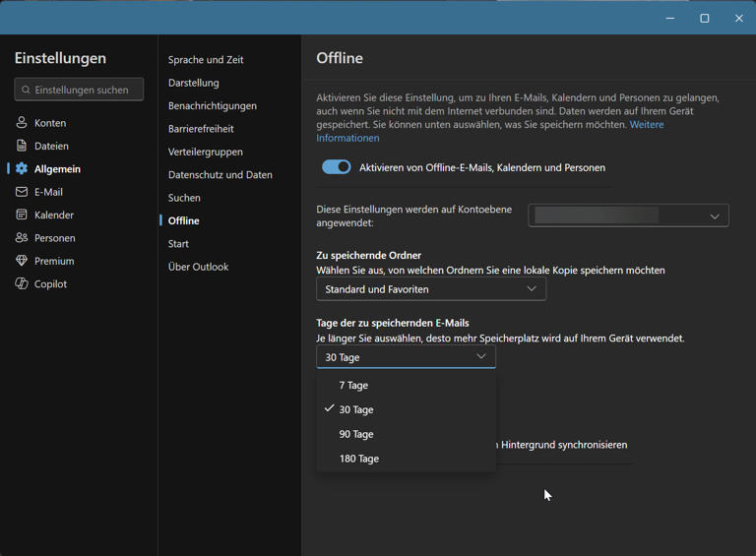Click the Copilot logo icon
The image size is (756, 556).
[22, 283]
